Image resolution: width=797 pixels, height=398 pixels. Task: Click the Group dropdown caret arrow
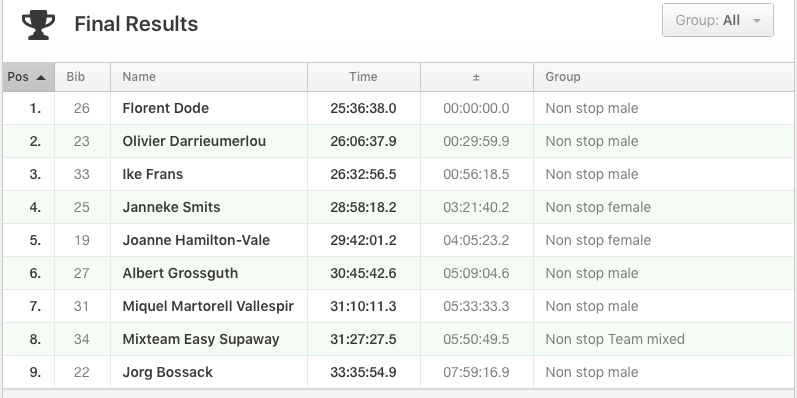point(757,21)
